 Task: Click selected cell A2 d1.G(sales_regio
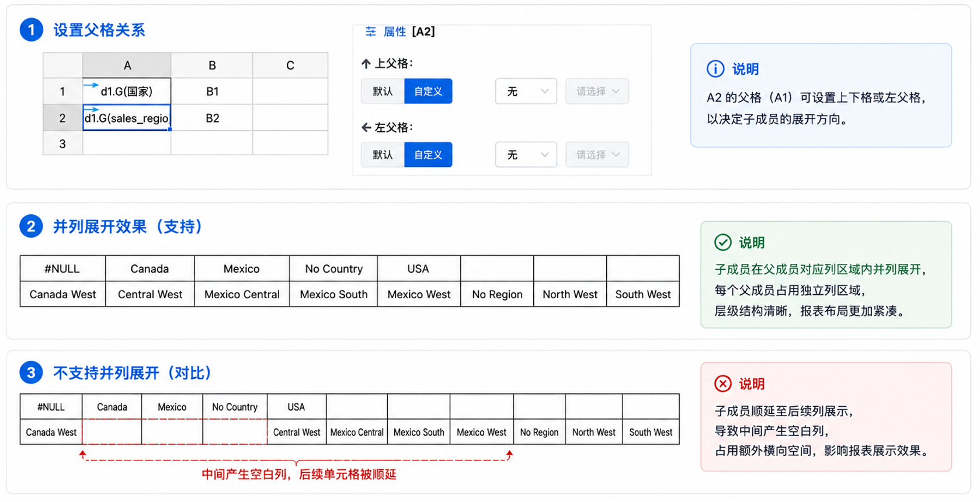127,118
